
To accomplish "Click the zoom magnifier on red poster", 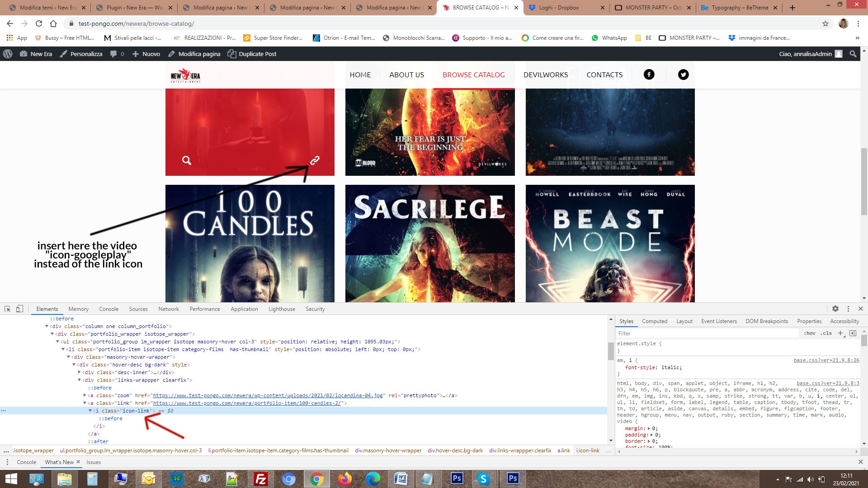I will (x=186, y=160).
